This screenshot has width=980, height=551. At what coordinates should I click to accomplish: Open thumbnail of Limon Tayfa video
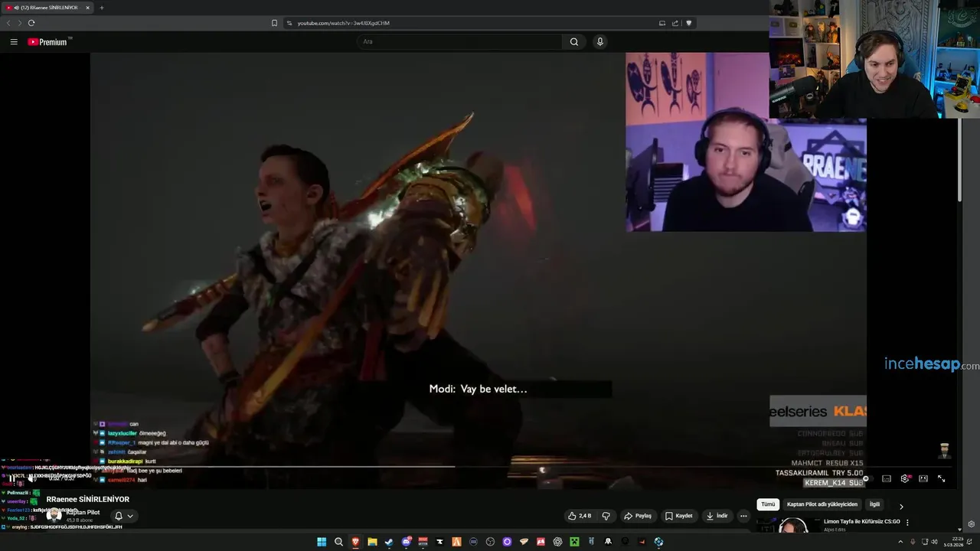(787, 525)
